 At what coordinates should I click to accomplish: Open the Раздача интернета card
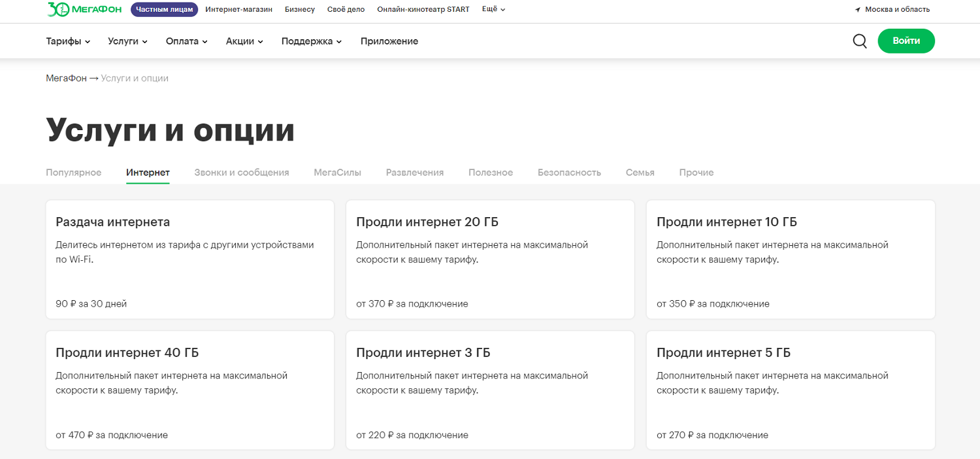click(x=190, y=260)
